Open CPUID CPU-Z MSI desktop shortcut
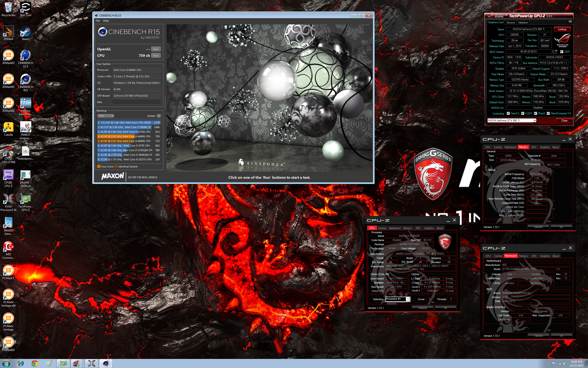The height and width of the screenshot is (368, 588). click(8, 154)
